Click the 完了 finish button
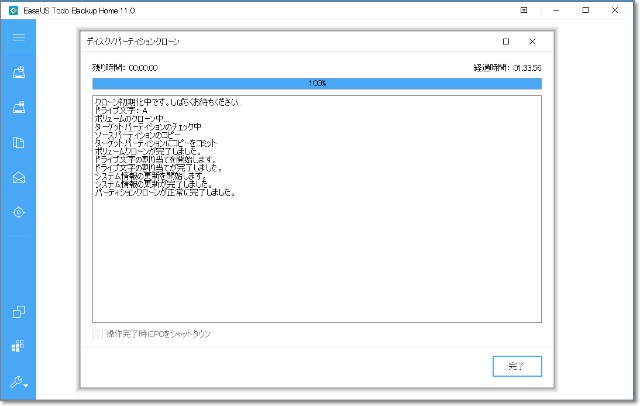 517,366
